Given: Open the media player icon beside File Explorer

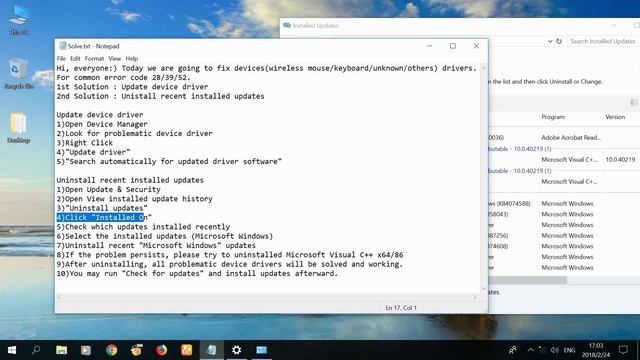Looking at the screenshot, I should click(86, 350).
